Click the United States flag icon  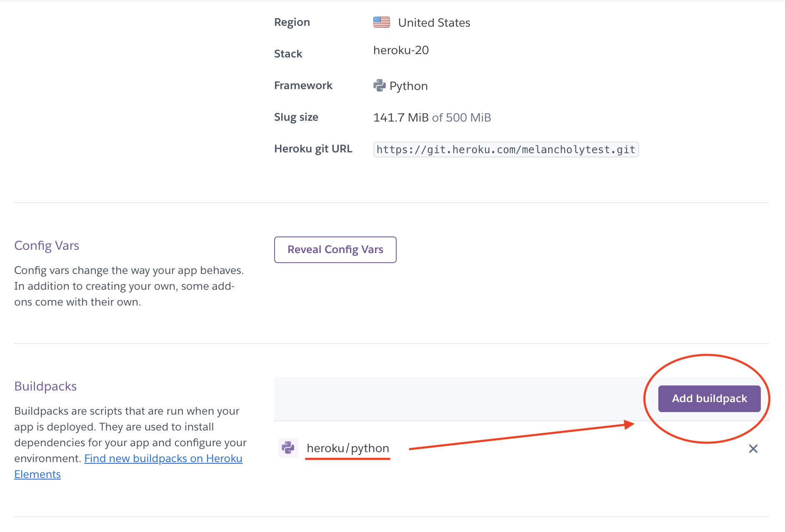click(x=382, y=22)
